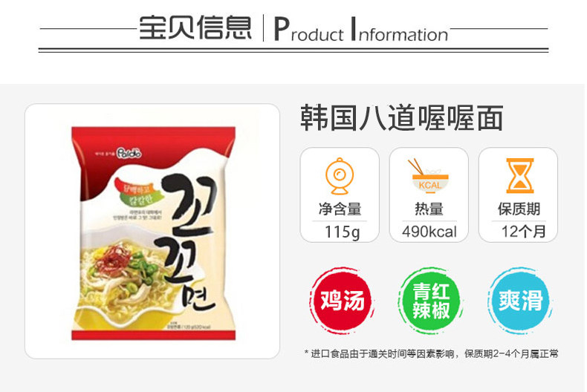
Task: Click the green 青红辣椒 stamp badge
Action: (x=431, y=300)
